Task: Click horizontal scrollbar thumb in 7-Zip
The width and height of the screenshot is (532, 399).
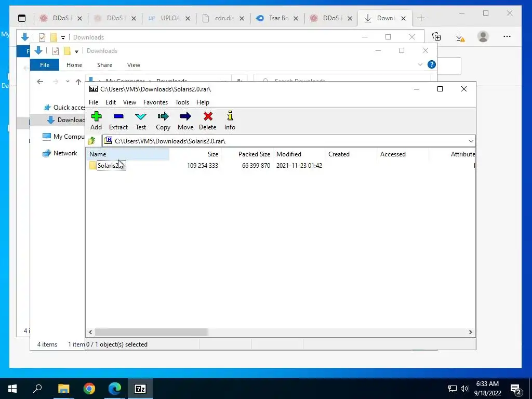Action: [x=151, y=332]
